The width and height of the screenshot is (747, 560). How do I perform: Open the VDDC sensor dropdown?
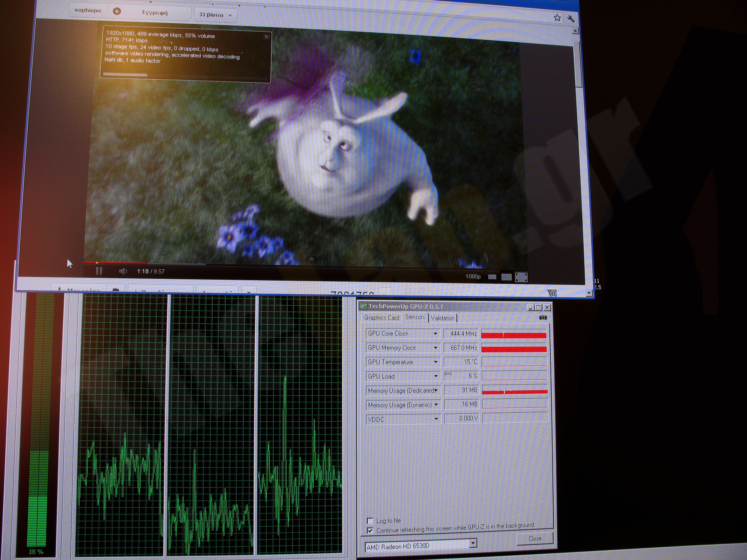coord(436,419)
